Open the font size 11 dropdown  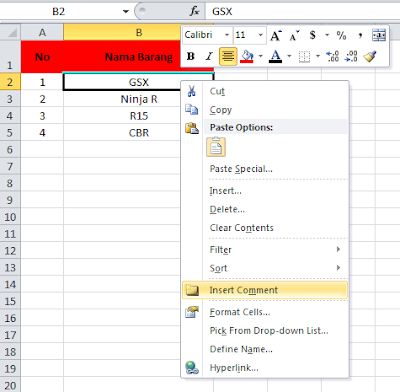click(260, 35)
